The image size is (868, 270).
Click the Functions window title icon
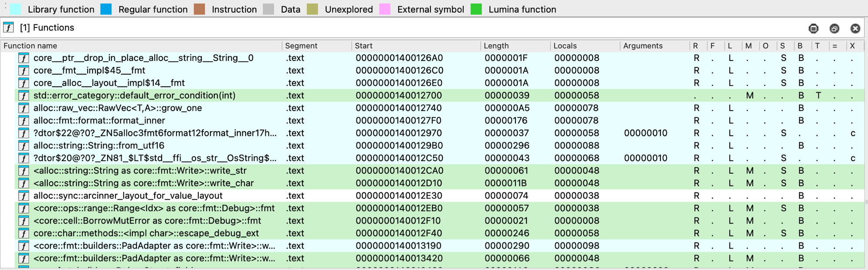click(9, 27)
